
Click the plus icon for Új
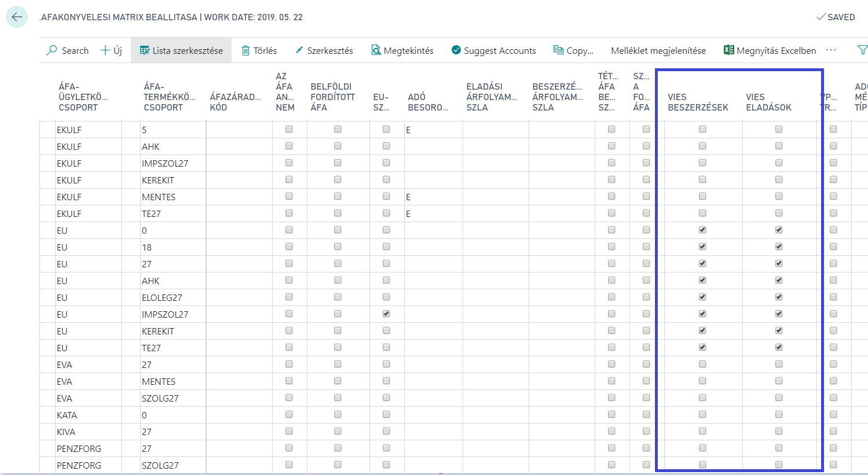tap(105, 50)
